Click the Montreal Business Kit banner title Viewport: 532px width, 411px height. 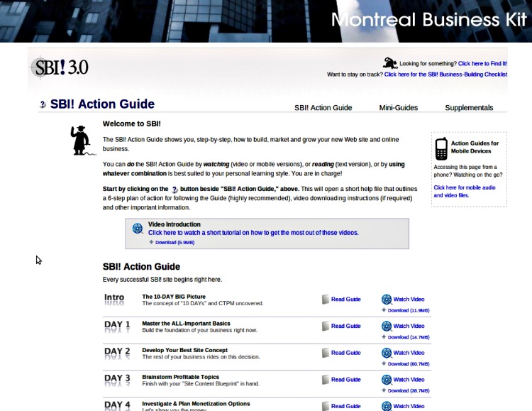click(x=429, y=20)
